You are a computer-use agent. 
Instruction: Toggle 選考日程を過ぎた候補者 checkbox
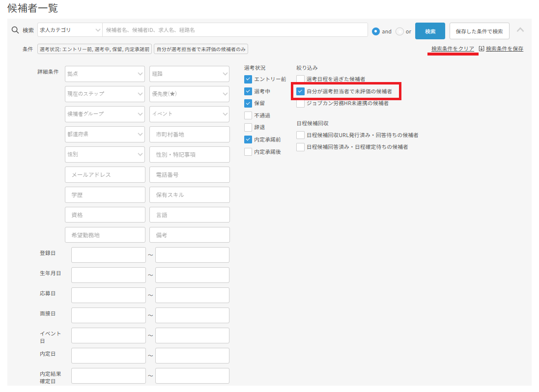click(301, 79)
